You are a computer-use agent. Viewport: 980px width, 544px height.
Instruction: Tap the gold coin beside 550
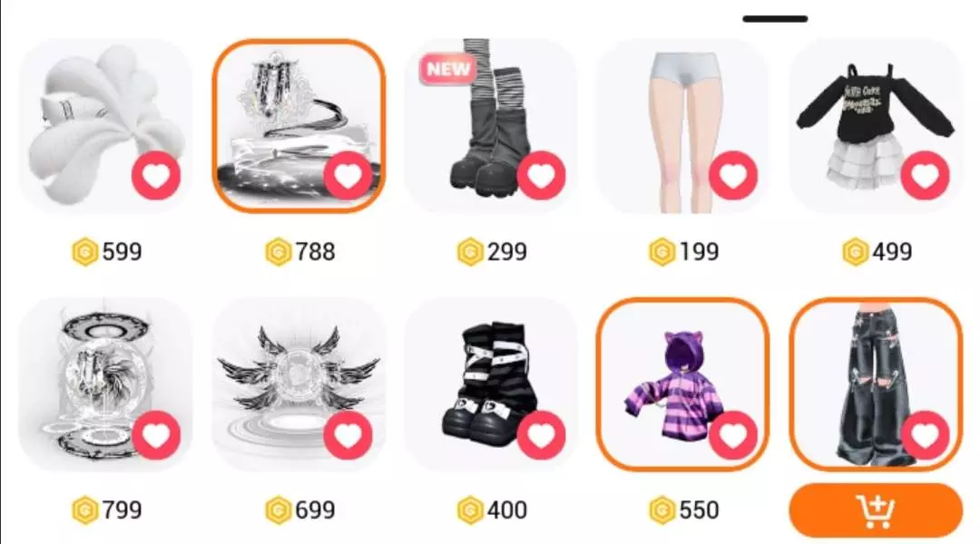[x=661, y=510]
